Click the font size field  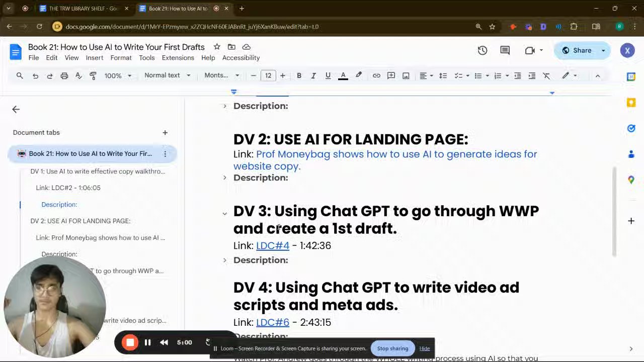click(x=268, y=75)
